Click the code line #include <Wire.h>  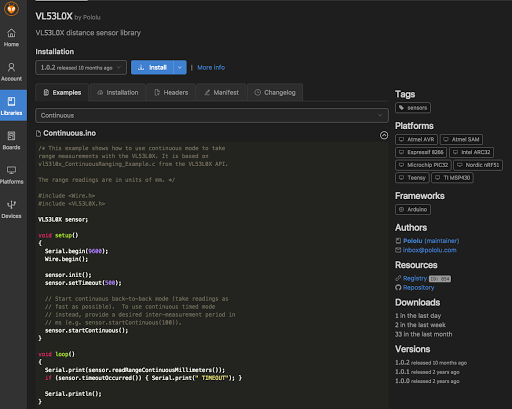(x=67, y=196)
